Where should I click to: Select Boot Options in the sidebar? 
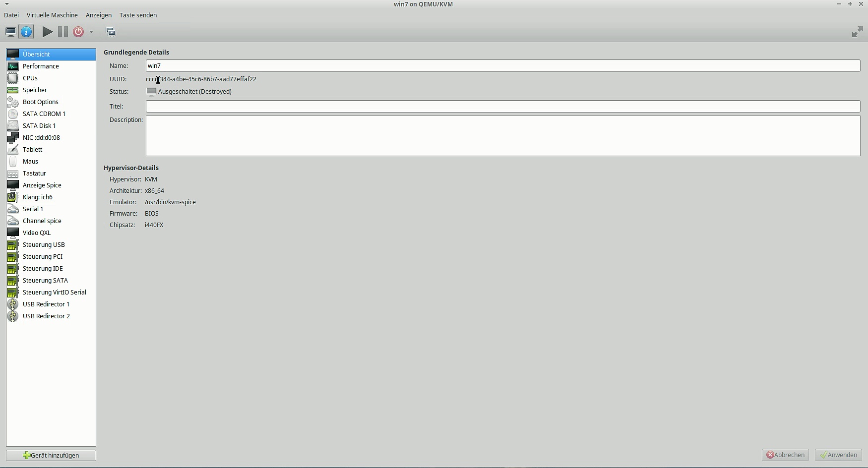coord(41,102)
